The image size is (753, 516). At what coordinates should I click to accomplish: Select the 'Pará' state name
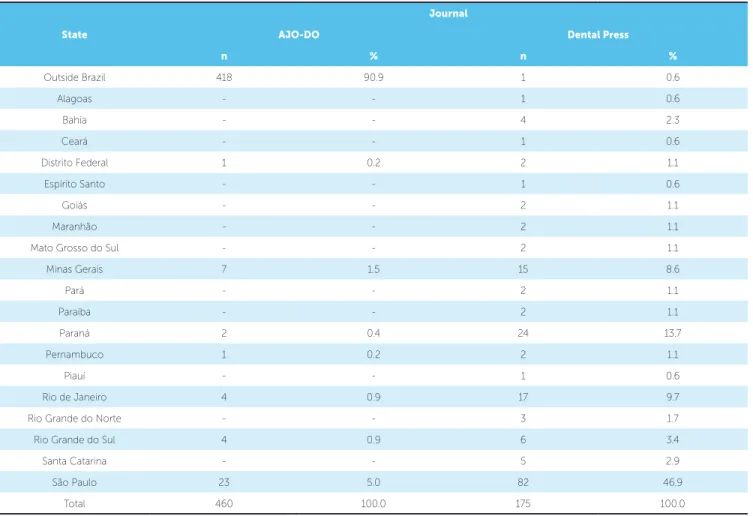point(74,291)
